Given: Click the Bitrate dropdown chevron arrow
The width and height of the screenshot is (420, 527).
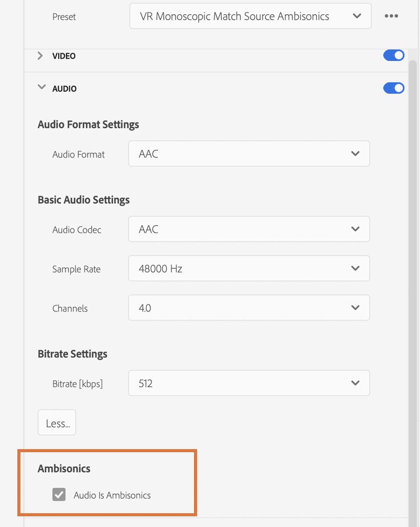Looking at the screenshot, I should point(355,383).
